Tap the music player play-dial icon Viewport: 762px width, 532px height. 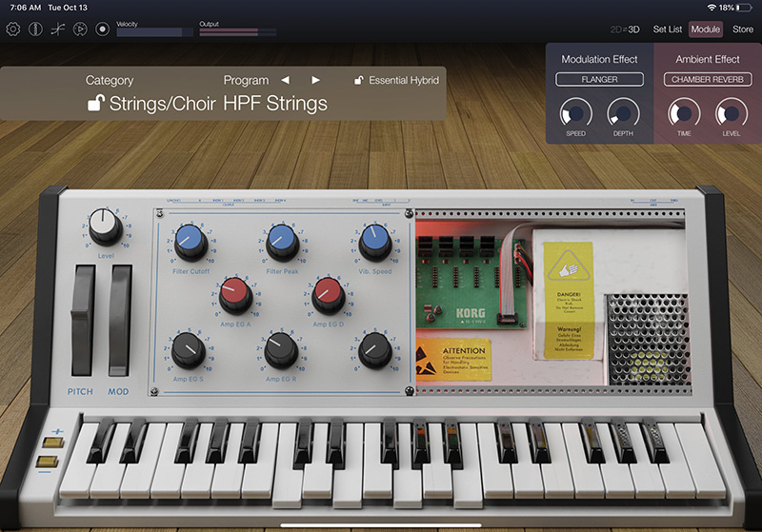click(x=80, y=30)
